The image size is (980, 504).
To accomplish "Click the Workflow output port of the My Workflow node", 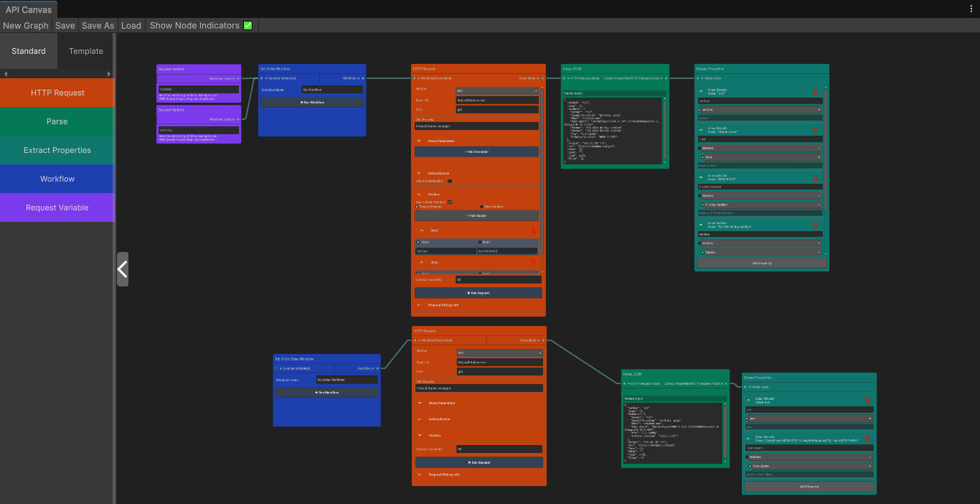I will pyautogui.click(x=363, y=78).
